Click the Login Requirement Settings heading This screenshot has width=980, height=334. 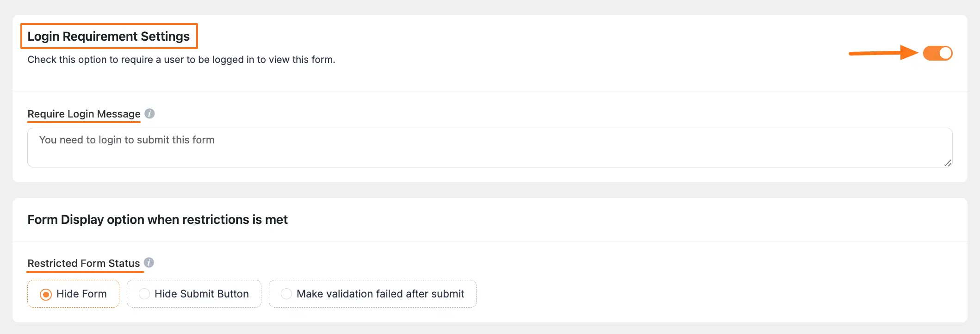[109, 36]
